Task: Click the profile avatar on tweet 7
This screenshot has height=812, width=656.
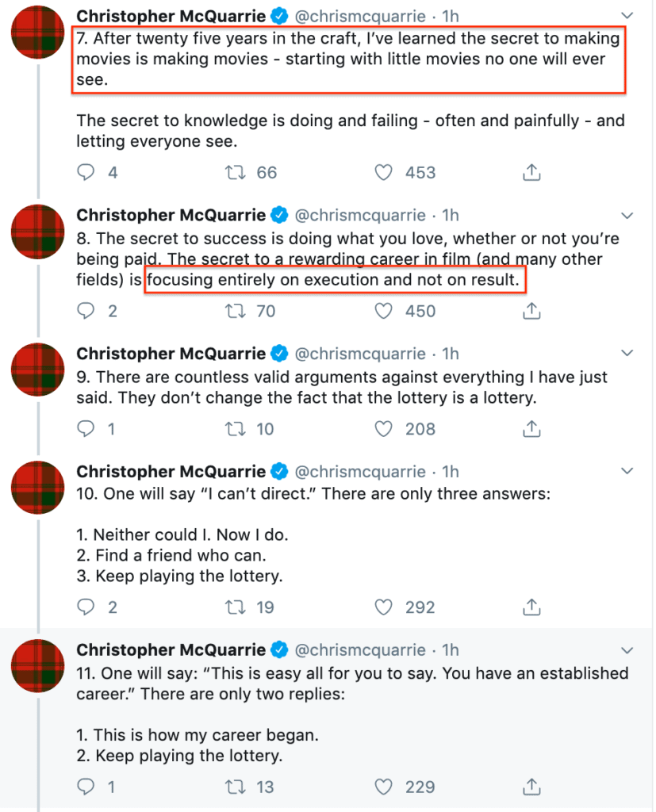Action: pyautogui.click(x=36, y=33)
